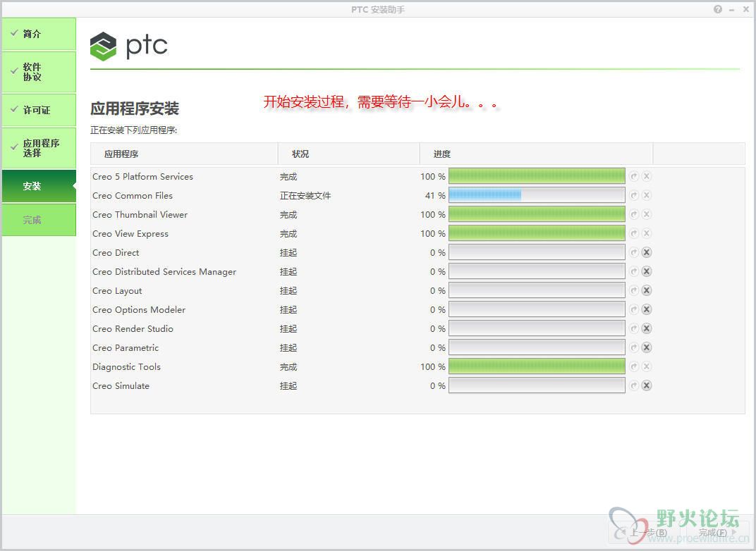756x551 pixels.
Task: Click retry arrow icon for Creo Thumbnail Viewer
Action: click(x=634, y=214)
